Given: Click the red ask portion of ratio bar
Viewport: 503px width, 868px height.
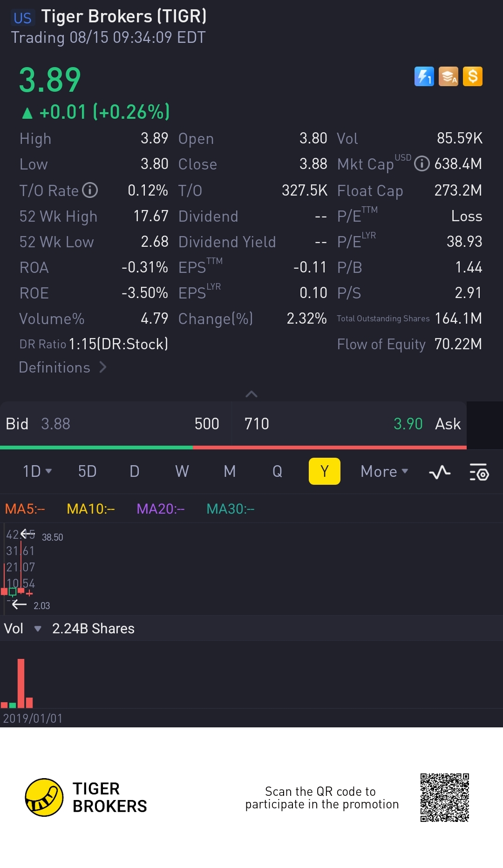Looking at the screenshot, I should 329,448.
